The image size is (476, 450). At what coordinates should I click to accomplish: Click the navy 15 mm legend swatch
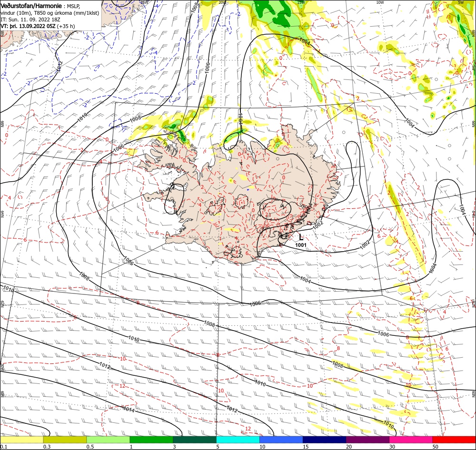[325, 440]
